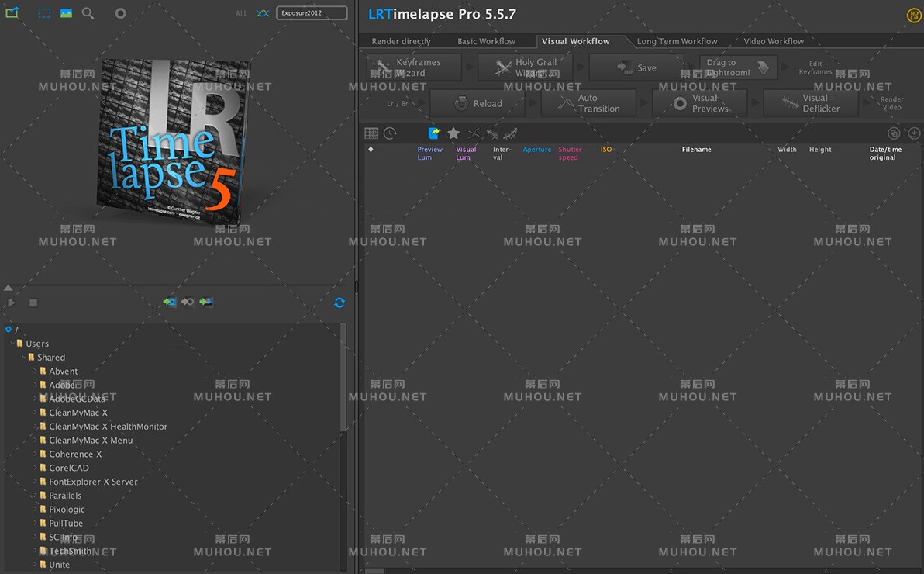
Task: Click the blue landscape image preview icon
Action: click(x=66, y=13)
